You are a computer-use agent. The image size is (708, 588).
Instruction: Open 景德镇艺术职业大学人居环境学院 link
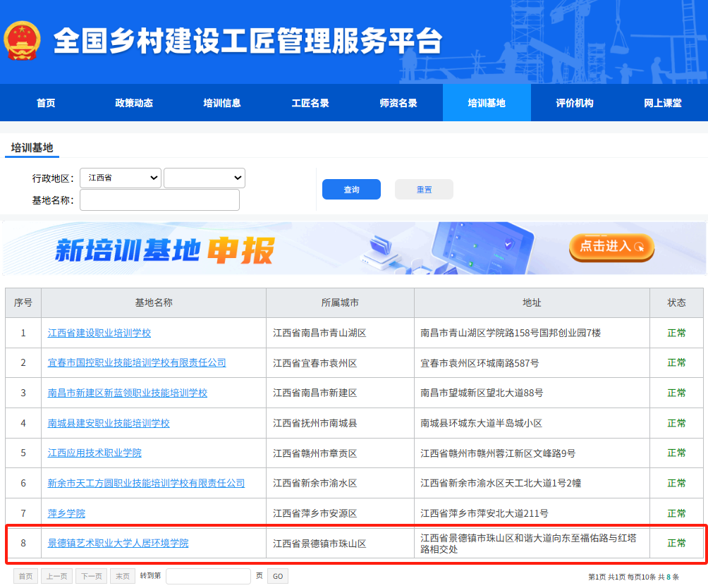pyautogui.click(x=118, y=543)
